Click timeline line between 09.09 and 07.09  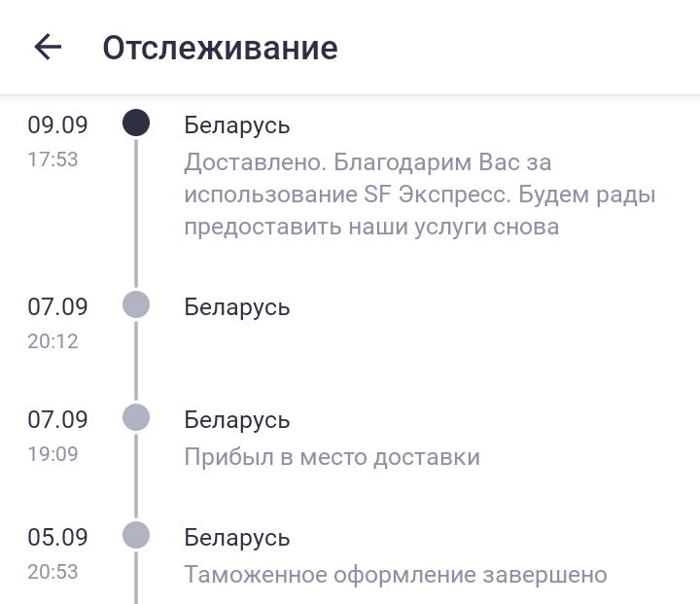(x=136, y=214)
